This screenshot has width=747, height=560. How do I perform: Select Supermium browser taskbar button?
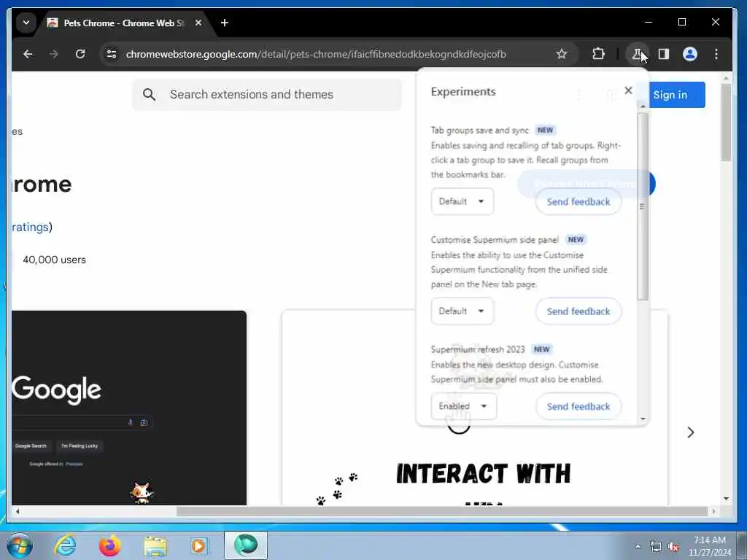(246, 545)
